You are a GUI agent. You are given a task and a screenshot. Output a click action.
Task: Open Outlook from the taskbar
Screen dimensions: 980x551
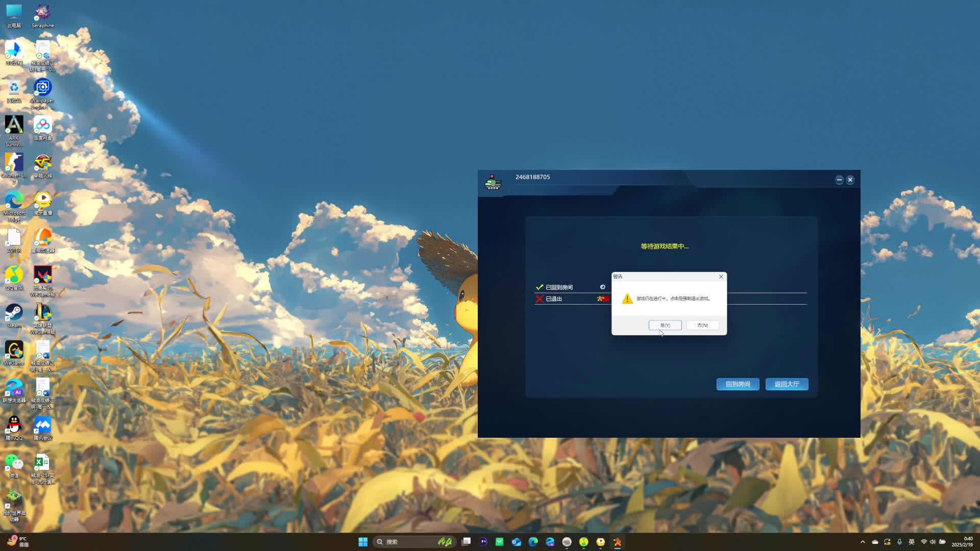pyautogui.click(x=516, y=542)
